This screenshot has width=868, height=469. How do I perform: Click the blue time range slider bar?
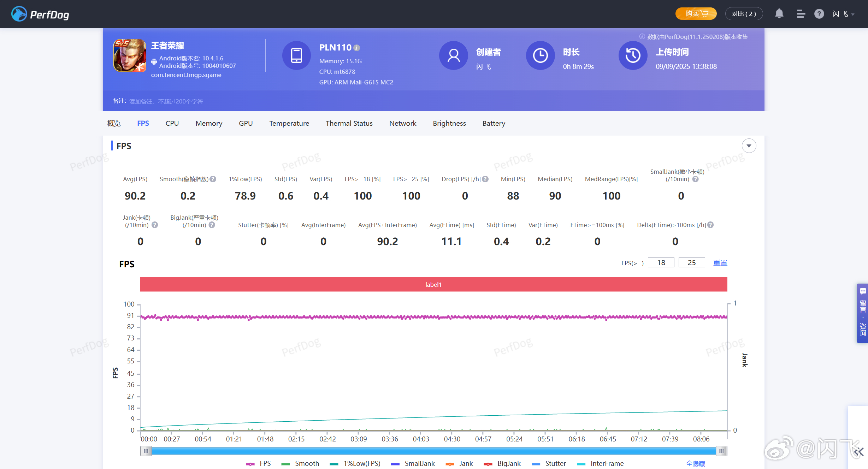click(434, 451)
